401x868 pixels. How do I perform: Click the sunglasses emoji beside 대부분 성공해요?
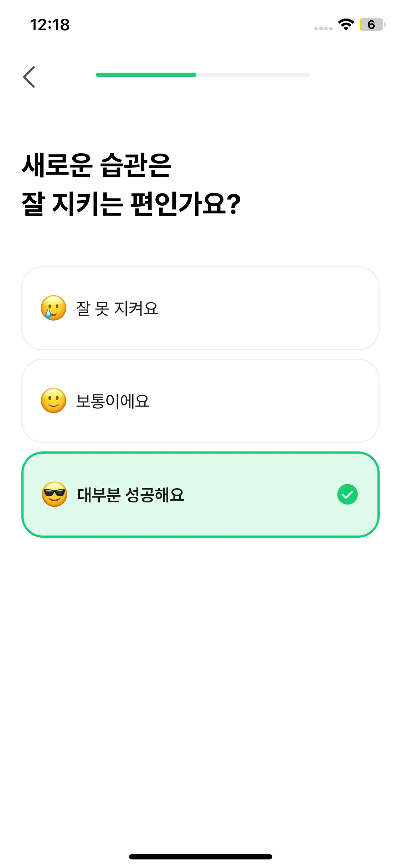[55, 494]
